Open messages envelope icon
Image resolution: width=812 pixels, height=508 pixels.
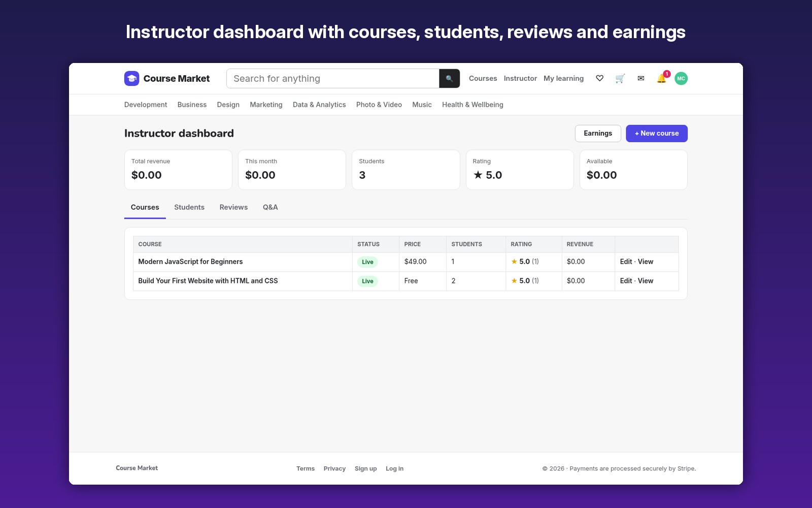click(640, 78)
